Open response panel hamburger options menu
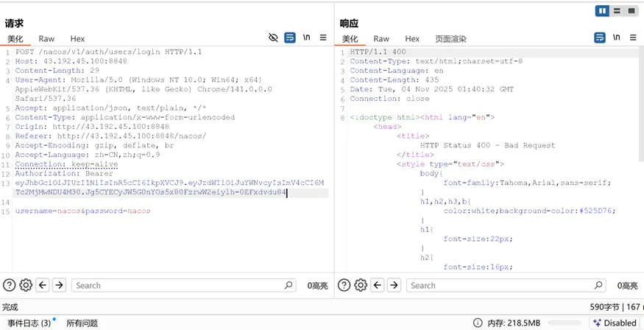 pos(632,38)
